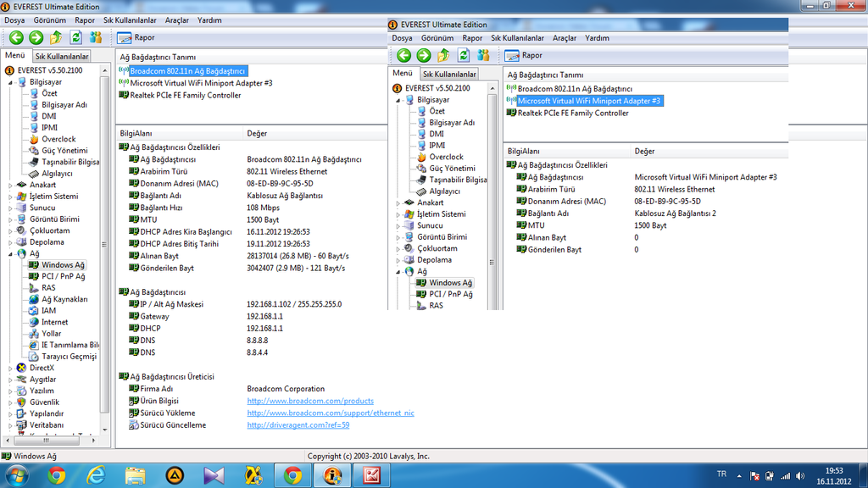868x488 pixels.
Task: Expand the DirectX node in main window tree
Action: pos(10,368)
